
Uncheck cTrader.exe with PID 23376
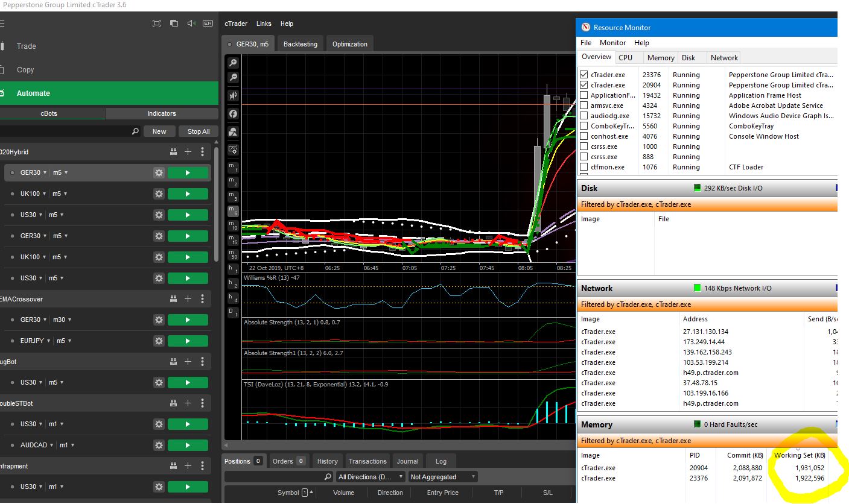(x=583, y=75)
